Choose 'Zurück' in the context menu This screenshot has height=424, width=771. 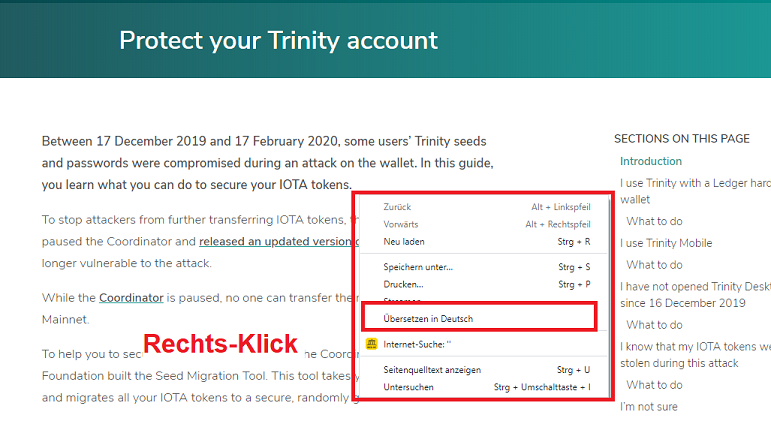484,207
